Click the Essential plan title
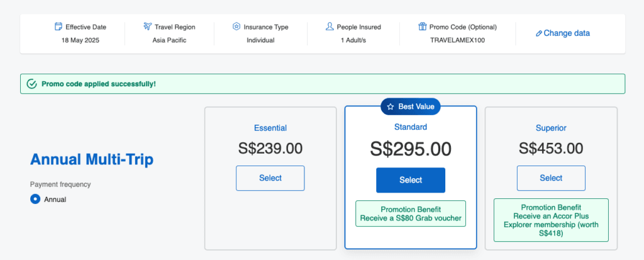Screen dimensions: 644x260 pyautogui.click(x=270, y=128)
